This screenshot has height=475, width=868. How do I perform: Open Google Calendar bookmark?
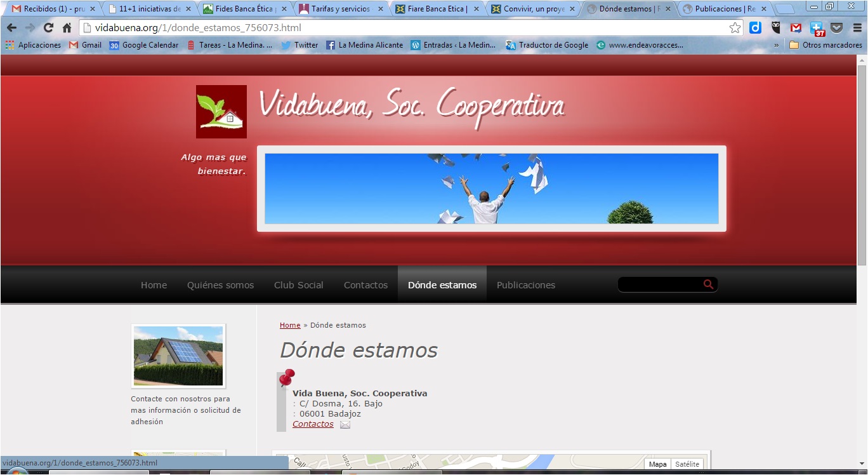[144, 45]
